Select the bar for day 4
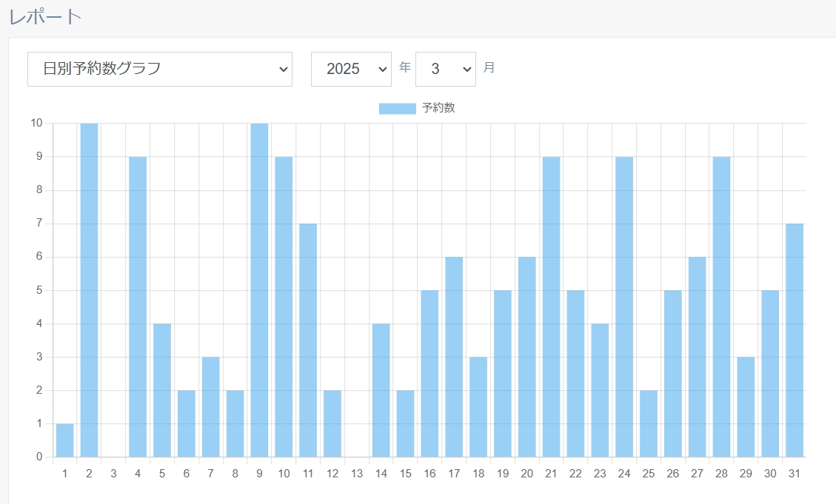836x504 pixels. coord(138,306)
